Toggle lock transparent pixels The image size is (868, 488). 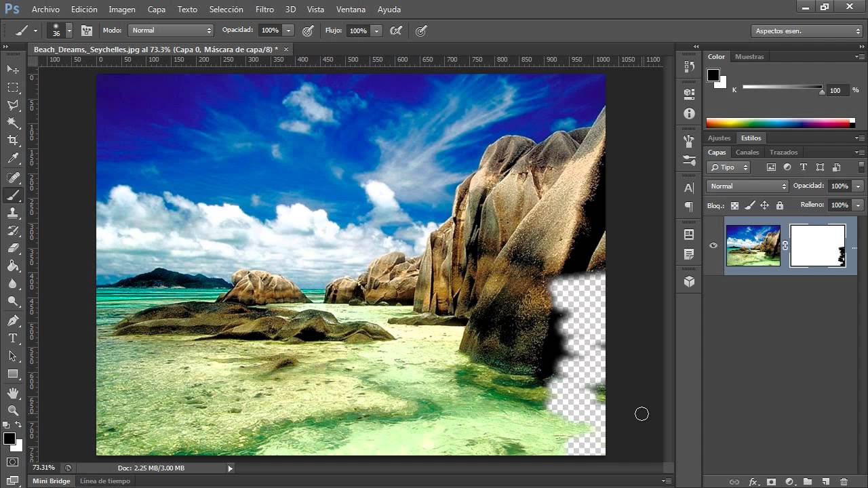click(x=734, y=205)
